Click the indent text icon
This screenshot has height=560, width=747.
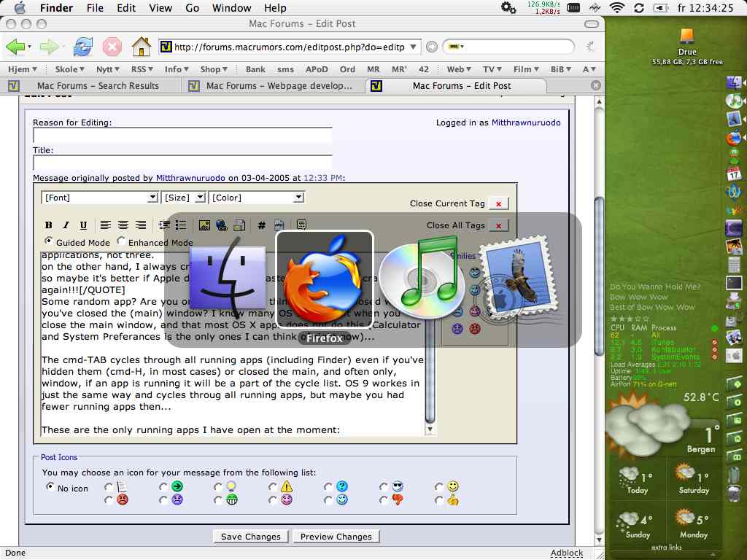pos(164,225)
